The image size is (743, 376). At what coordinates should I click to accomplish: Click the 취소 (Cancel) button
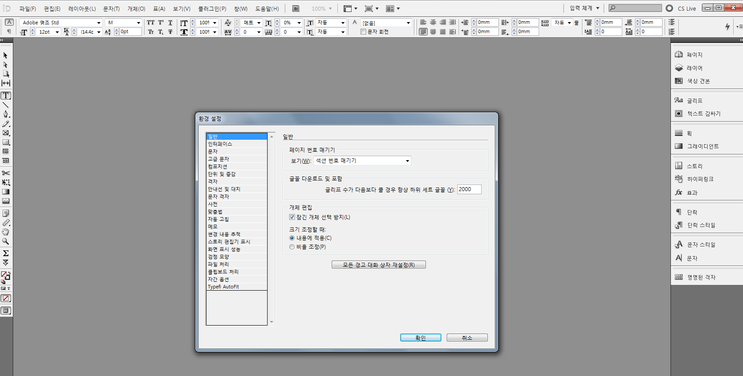467,338
